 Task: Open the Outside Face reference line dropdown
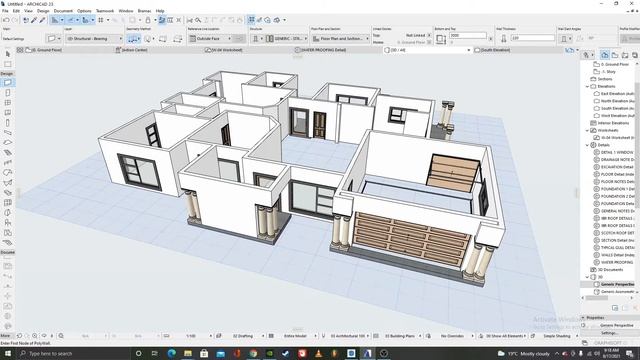click(210, 38)
